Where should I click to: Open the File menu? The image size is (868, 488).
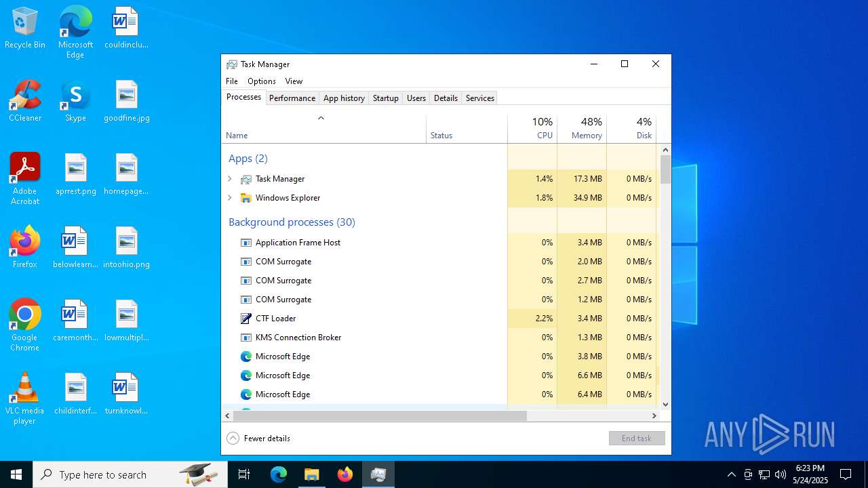point(232,81)
